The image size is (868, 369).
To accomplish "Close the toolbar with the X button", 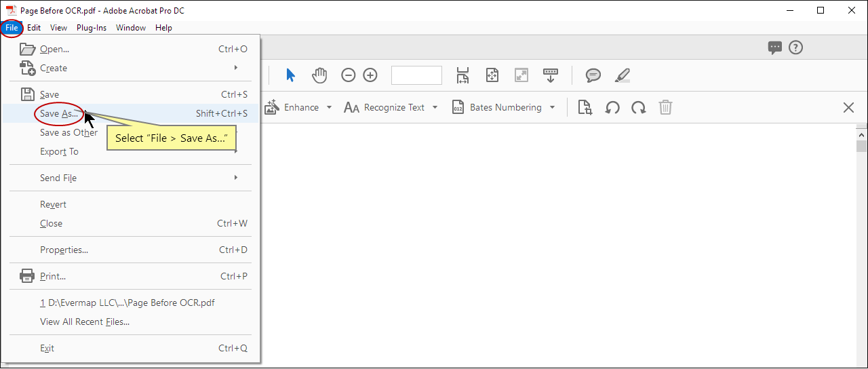I will click(x=848, y=108).
